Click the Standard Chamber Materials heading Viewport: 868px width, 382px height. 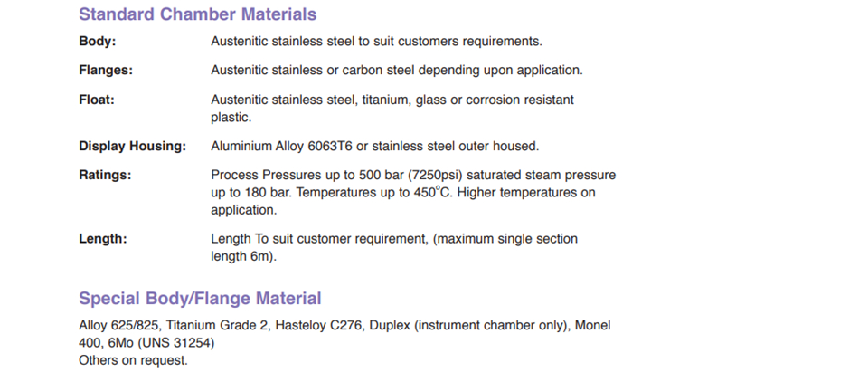(198, 14)
